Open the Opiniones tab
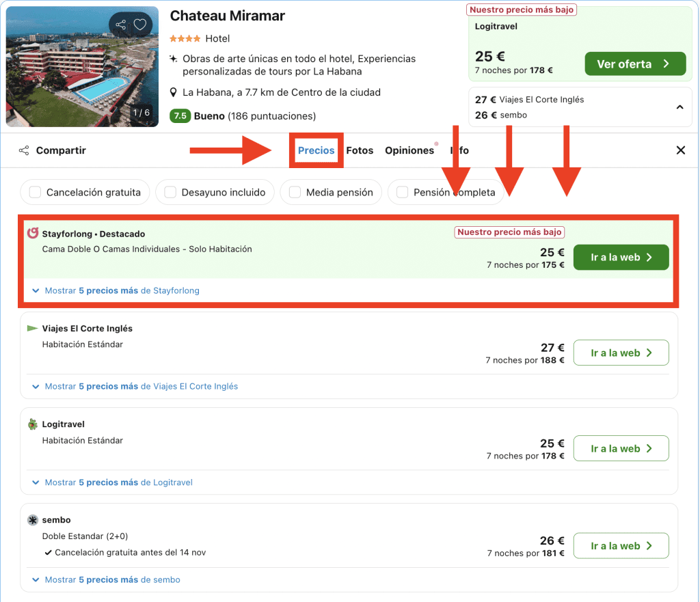This screenshot has height=602, width=700. (x=409, y=150)
